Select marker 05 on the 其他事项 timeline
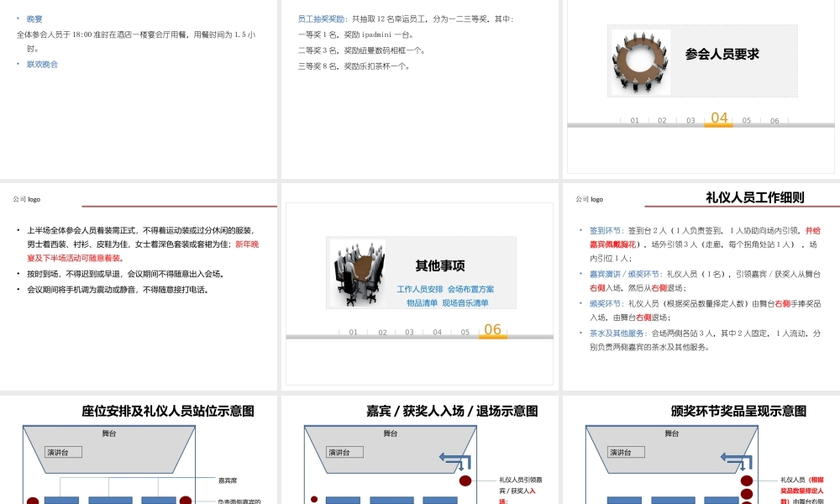This screenshot has height=504, width=840. pyautogui.click(x=465, y=332)
